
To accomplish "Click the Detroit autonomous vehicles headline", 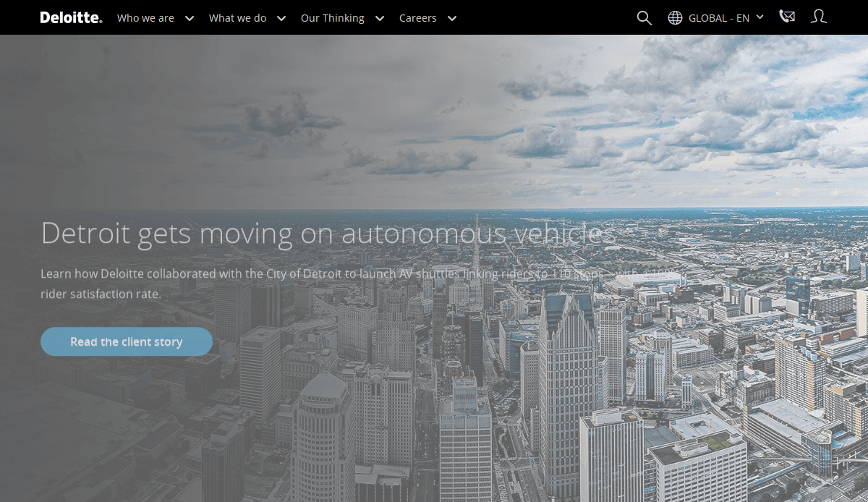I will (327, 234).
